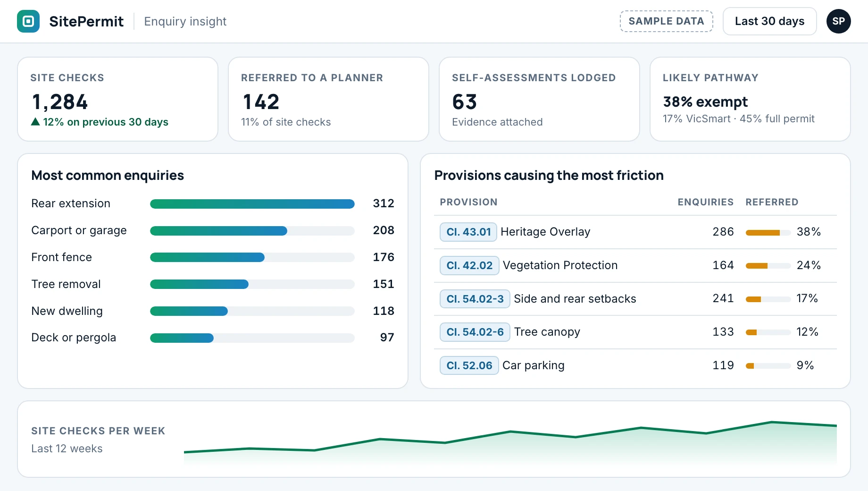The image size is (868, 491).
Task: Select the Vegetation Protection provision name
Action: (x=560, y=265)
